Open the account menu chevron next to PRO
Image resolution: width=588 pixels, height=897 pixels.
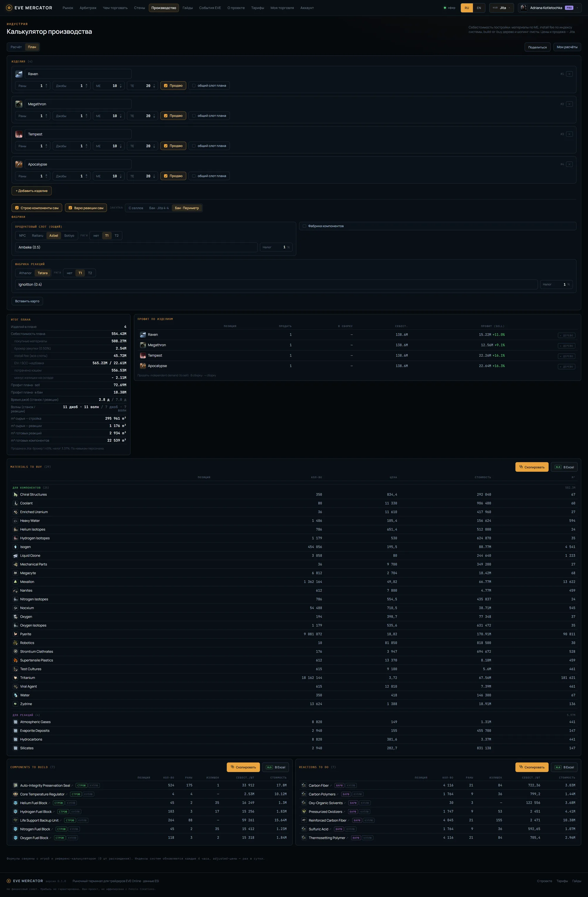point(577,8)
